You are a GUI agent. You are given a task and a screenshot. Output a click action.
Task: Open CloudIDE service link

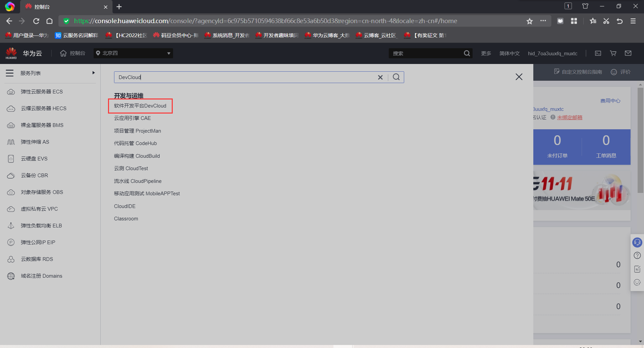point(125,206)
